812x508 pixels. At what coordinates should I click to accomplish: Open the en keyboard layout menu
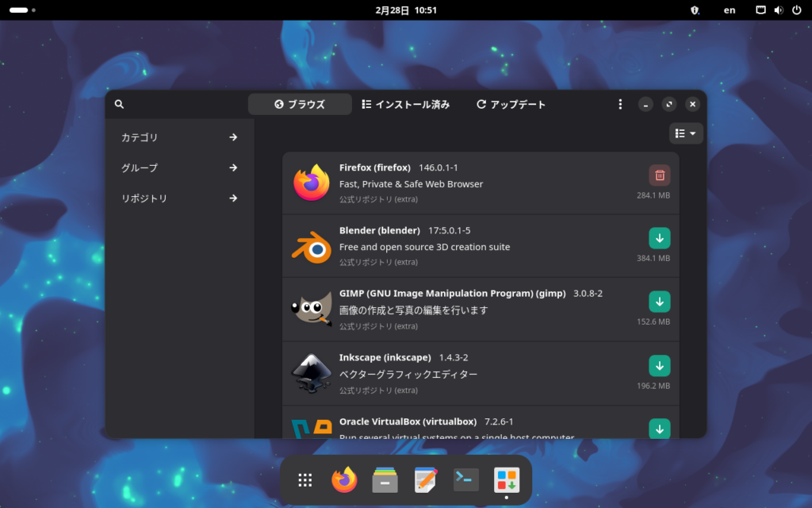coord(729,10)
